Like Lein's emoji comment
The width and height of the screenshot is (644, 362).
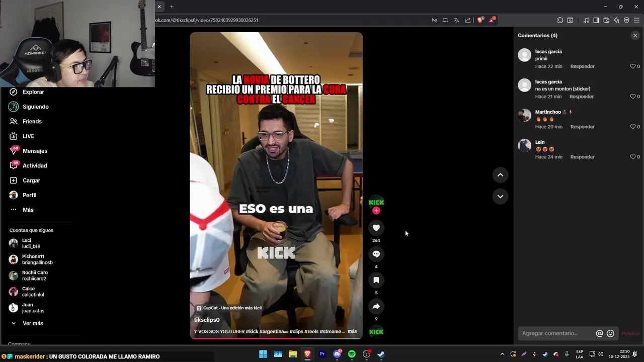[x=633, y=157]
